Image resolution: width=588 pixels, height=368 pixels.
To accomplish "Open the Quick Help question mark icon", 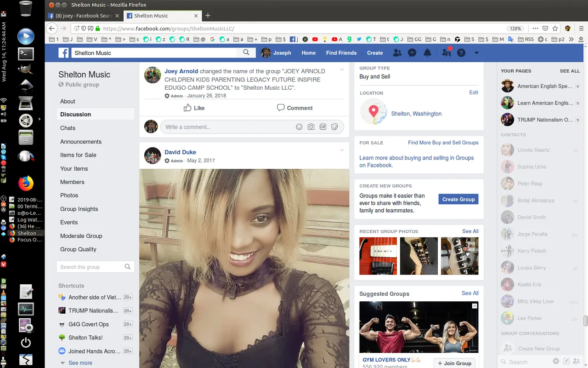I will [x=461, y=53].
